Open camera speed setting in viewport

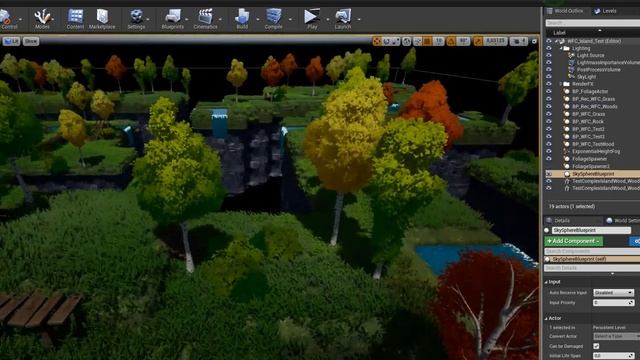click(x=519, y=41)
